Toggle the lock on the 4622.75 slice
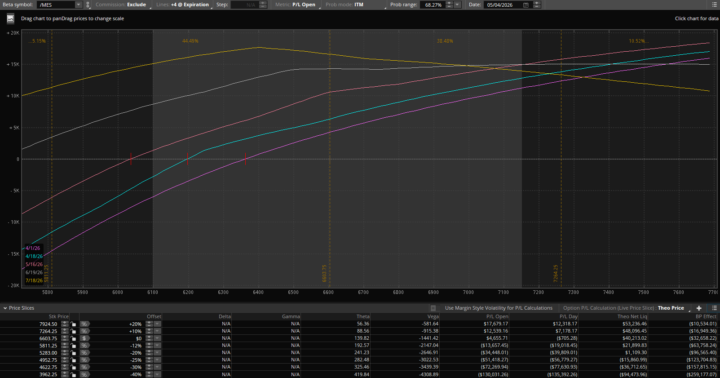Image resolution: width=720 pixels, height=378 pixels. point(73,367)
